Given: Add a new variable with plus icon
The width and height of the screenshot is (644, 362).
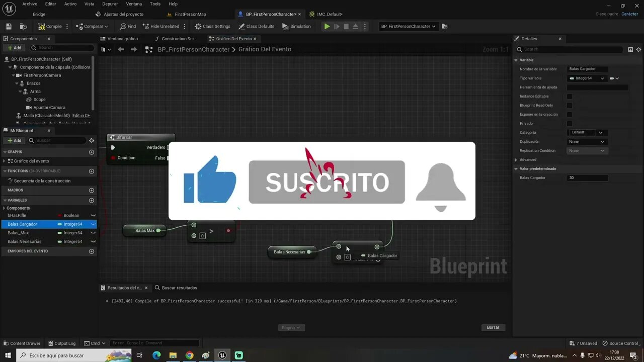Looking at the screenshot, I should click(92, 200).
